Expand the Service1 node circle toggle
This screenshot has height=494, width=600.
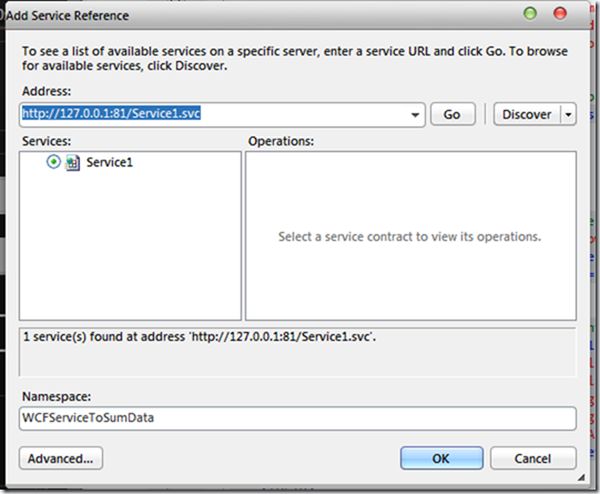click(53, 162)
